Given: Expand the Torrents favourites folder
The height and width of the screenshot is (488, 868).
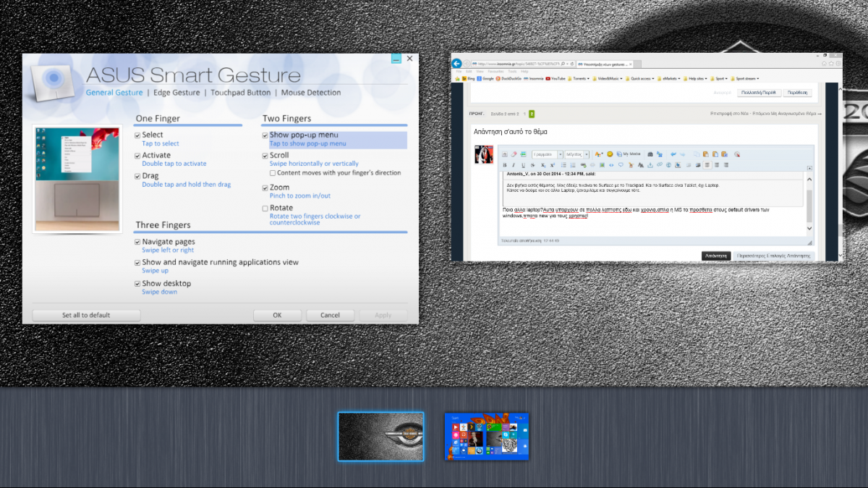Looking at the screenshot, I should click(579, 78).
